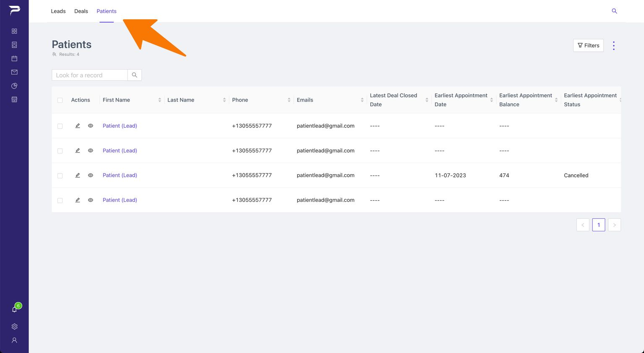The image size is (644, 353).
Task: Open the settings gear in sidebar
Action: pyautogui.click(x=14, y=327)
